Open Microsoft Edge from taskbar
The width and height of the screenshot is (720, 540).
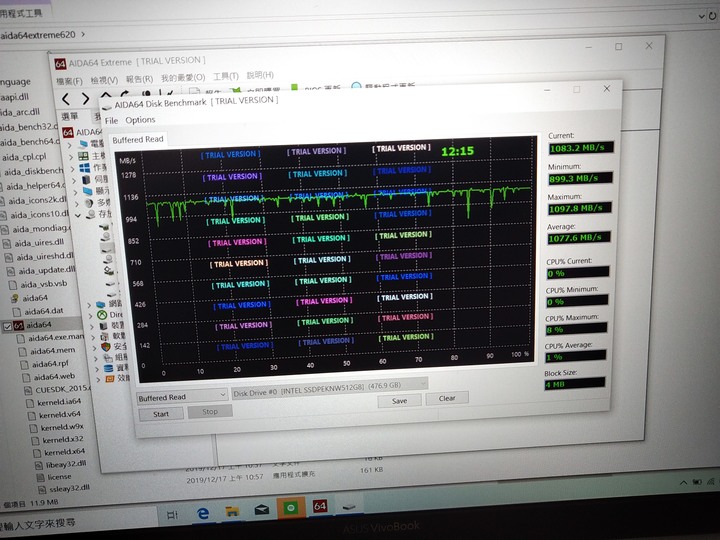tap(202, 513)
